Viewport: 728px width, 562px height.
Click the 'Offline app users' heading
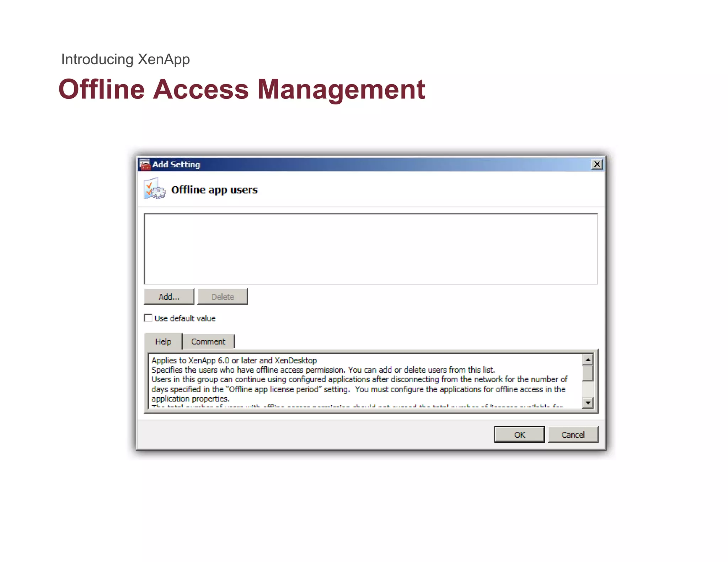(214, 190)
